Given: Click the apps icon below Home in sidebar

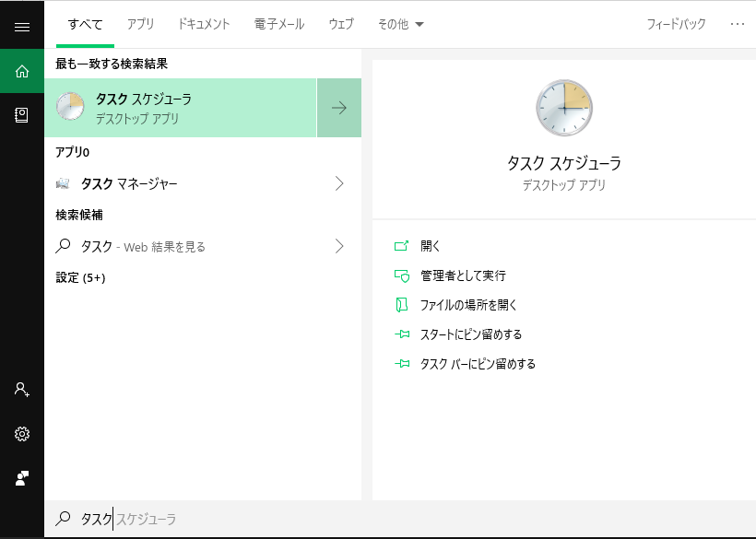Looking at the screenshot, I should tap(22, 113).
